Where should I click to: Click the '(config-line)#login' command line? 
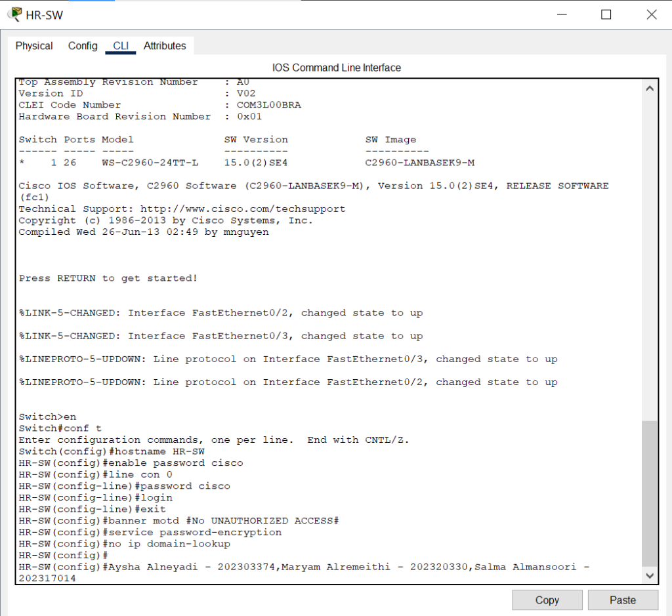coord(96,498)
